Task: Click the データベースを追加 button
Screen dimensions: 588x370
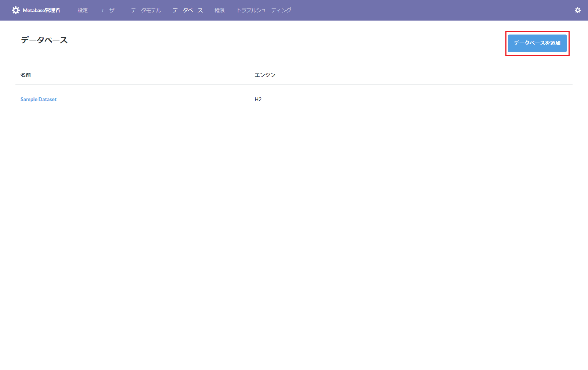Action: [x=537, y=43]
